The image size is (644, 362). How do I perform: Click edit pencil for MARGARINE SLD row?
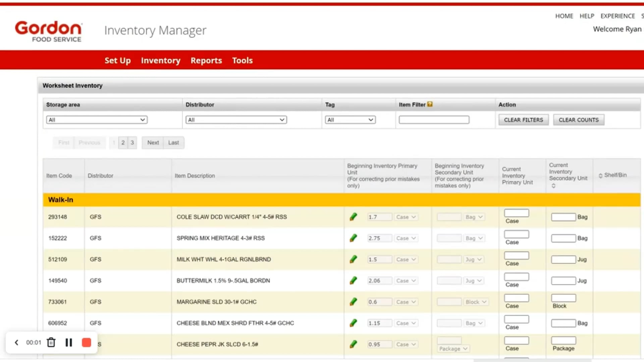point(353,302)
